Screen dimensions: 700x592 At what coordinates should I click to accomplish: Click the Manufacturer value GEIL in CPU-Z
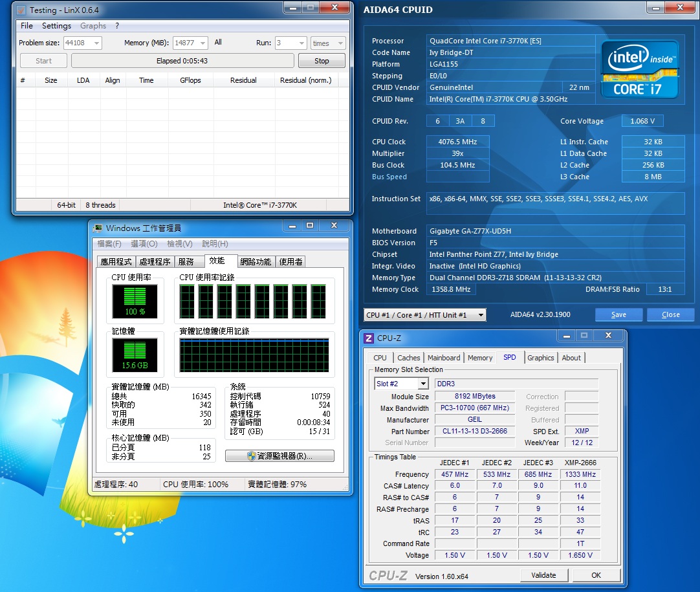point(475,420)
